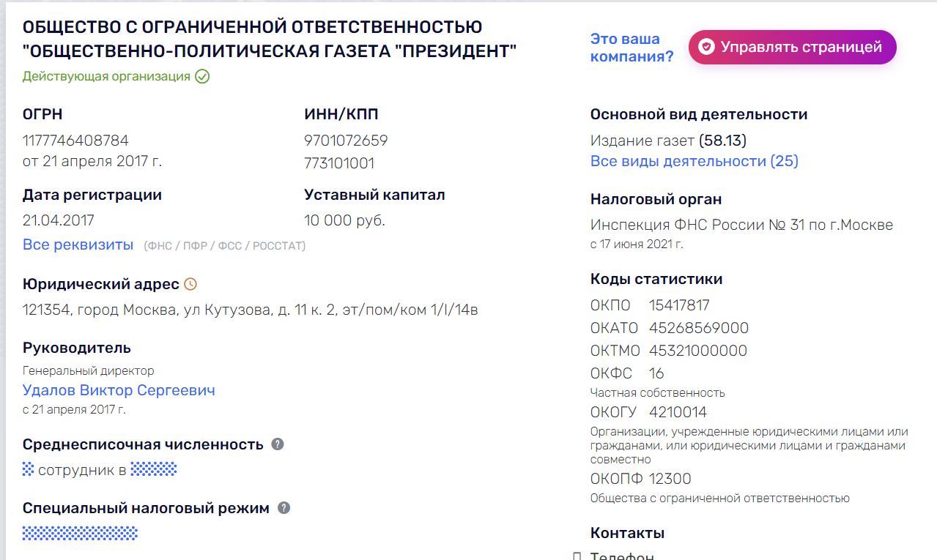Image resolution: width=937 pixels, height=560 pixels.
Task: Open the help icon next to Специальный налоговый режим
Action: [284, 508]
